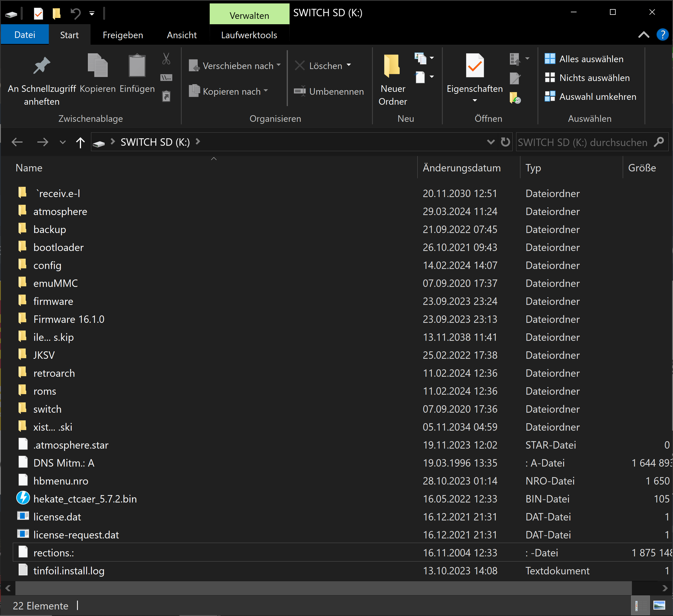Click the Pin to Quick Access icon
The image size is (673, 616).
coord(41,65)
